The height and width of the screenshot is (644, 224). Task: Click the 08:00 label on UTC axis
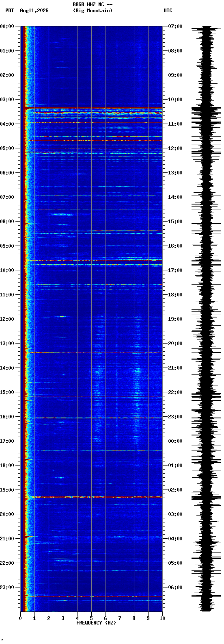coord(175,51)
